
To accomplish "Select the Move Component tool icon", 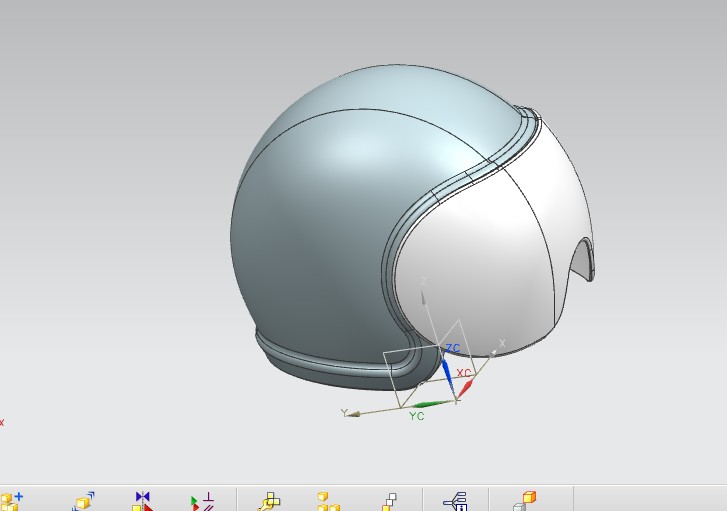I will click(83, 502).
